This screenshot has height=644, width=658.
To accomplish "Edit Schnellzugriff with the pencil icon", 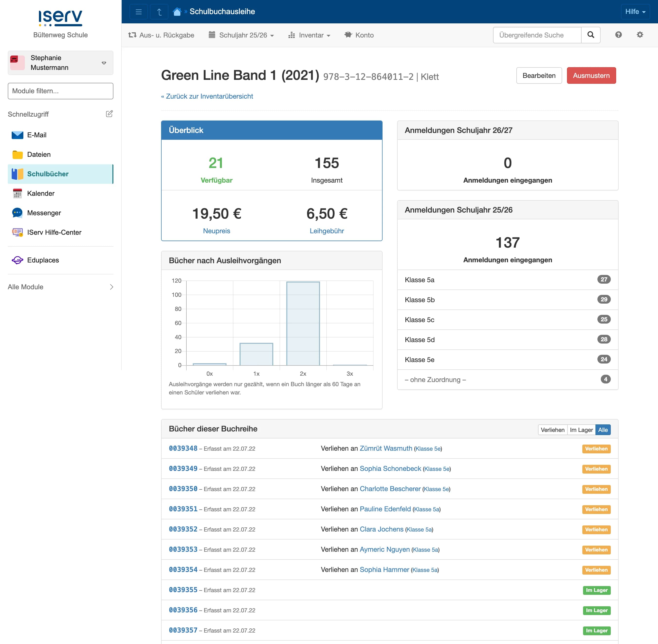I will click(109, 114).
